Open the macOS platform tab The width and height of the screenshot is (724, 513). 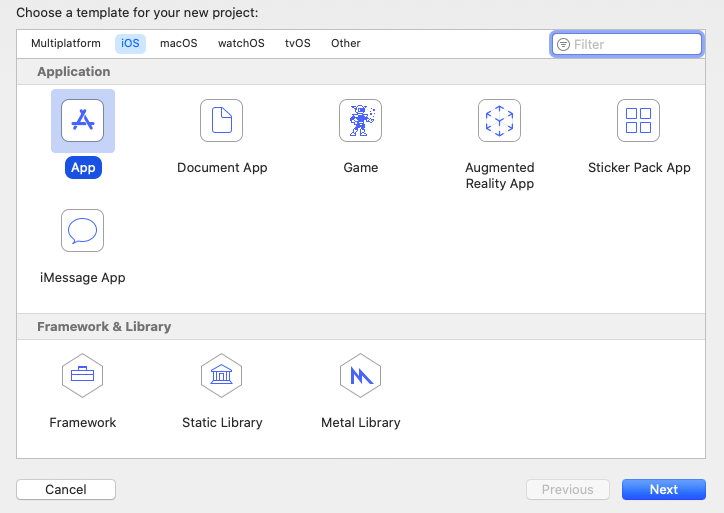pos(179,43)
